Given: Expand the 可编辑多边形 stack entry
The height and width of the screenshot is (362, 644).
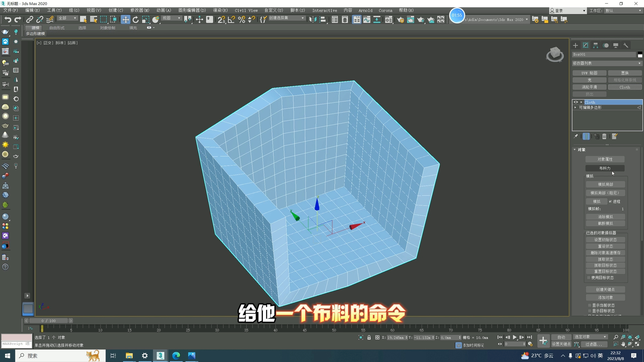Looking at the screenshot, I should tap(576, 108).
